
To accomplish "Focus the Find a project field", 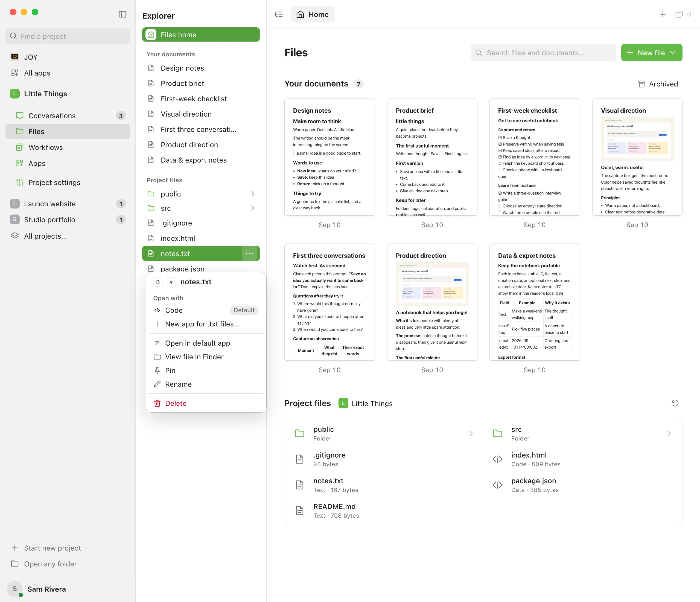I will pyautogui.click(x=68, y=36).
